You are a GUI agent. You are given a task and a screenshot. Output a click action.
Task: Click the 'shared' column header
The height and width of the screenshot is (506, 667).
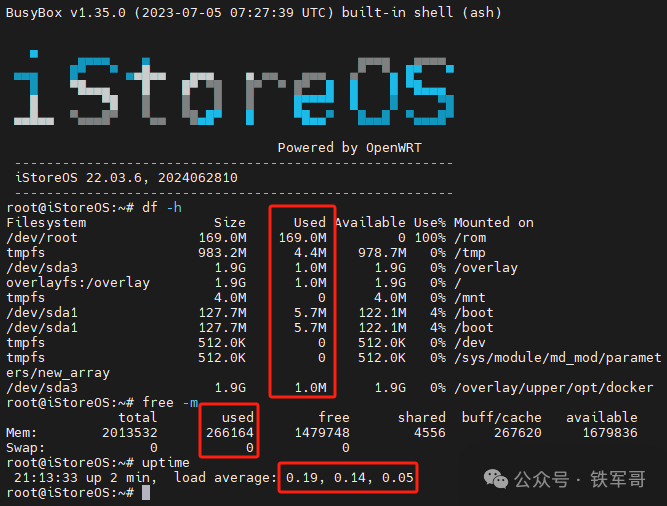click(x=422, y=417)
